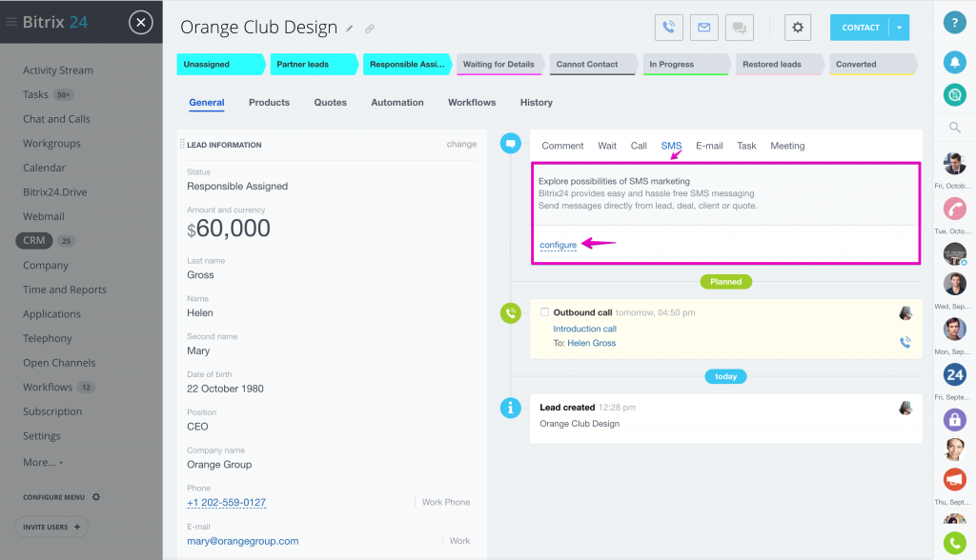
Task: Click the phone number +1 202-559-0127
Action: coord(227,503)
